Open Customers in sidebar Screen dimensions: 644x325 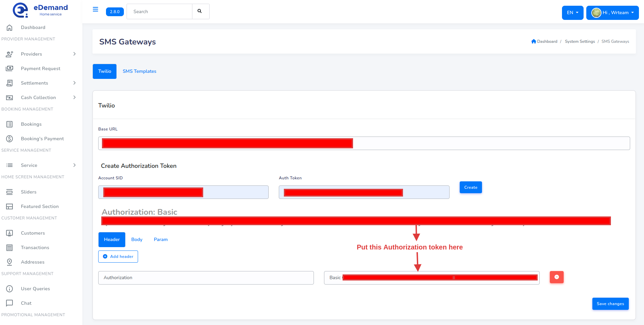[x=33, y=233]
